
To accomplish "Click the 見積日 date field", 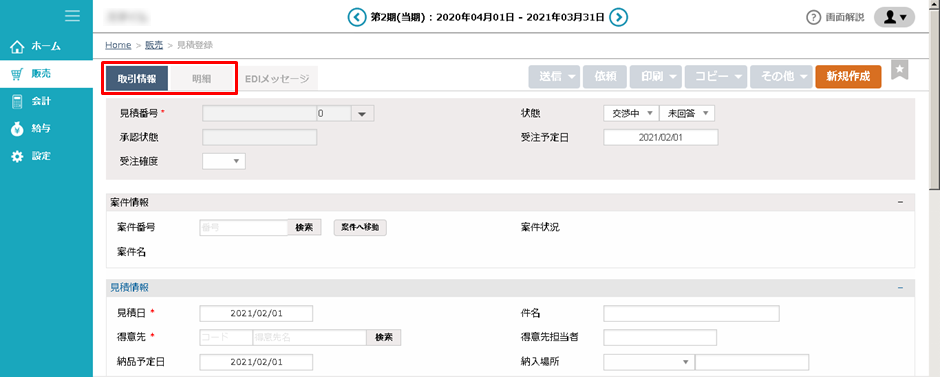I will (x=256, y=313).
